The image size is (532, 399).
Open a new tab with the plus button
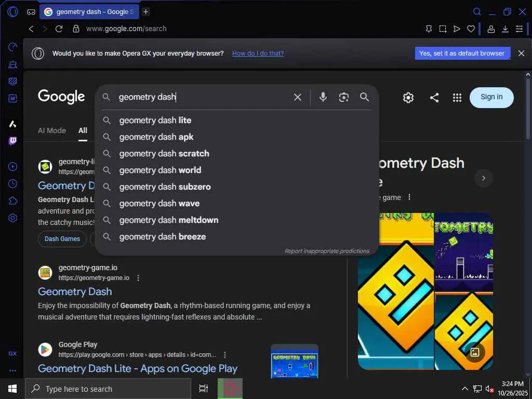click(145, 11)
